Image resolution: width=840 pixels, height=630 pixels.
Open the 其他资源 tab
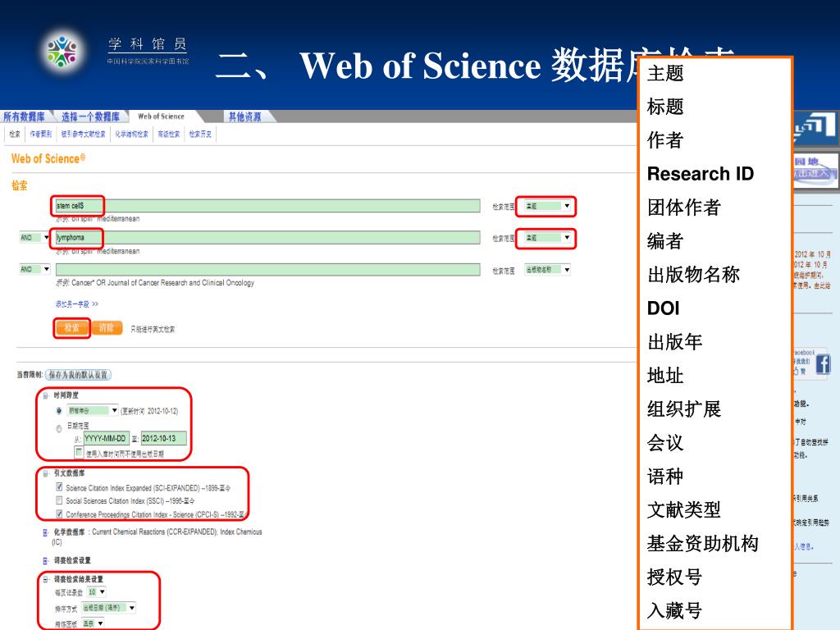(244, 116)
